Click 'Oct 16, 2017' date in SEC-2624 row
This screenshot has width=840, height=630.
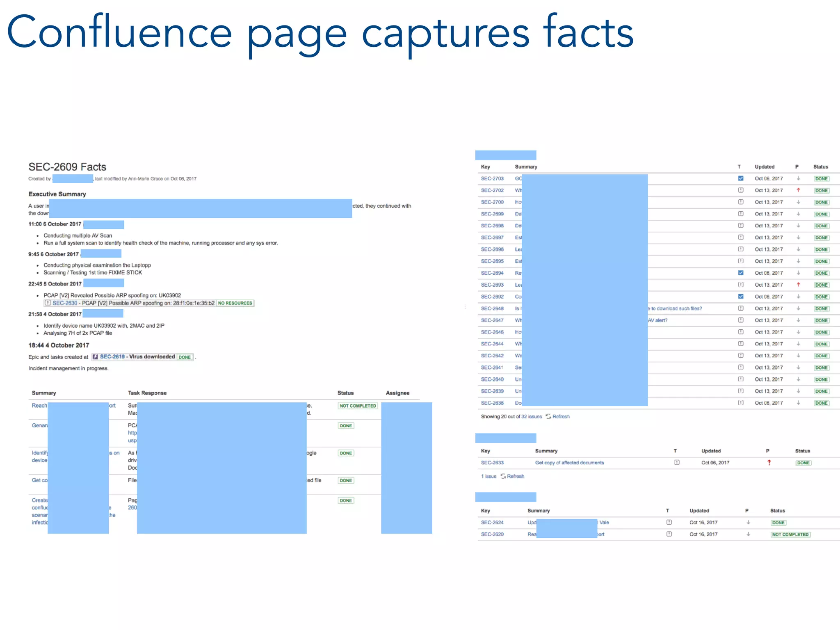point(703,523)
